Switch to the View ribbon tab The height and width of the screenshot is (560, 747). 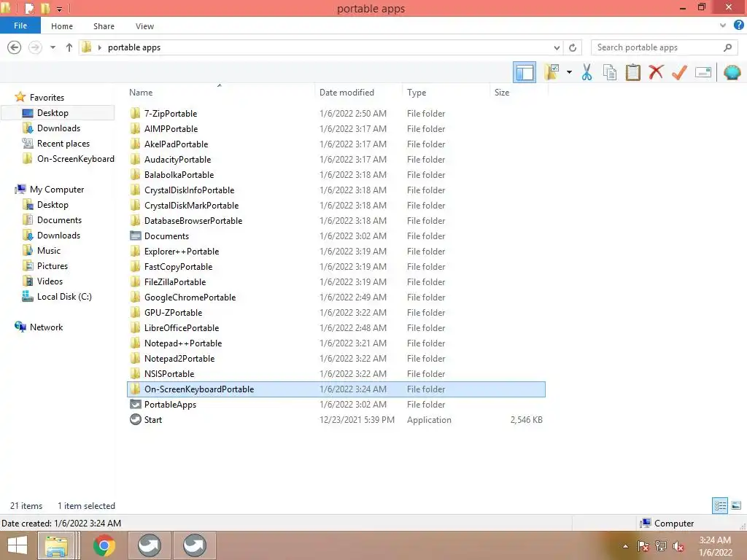coord(144,26)
